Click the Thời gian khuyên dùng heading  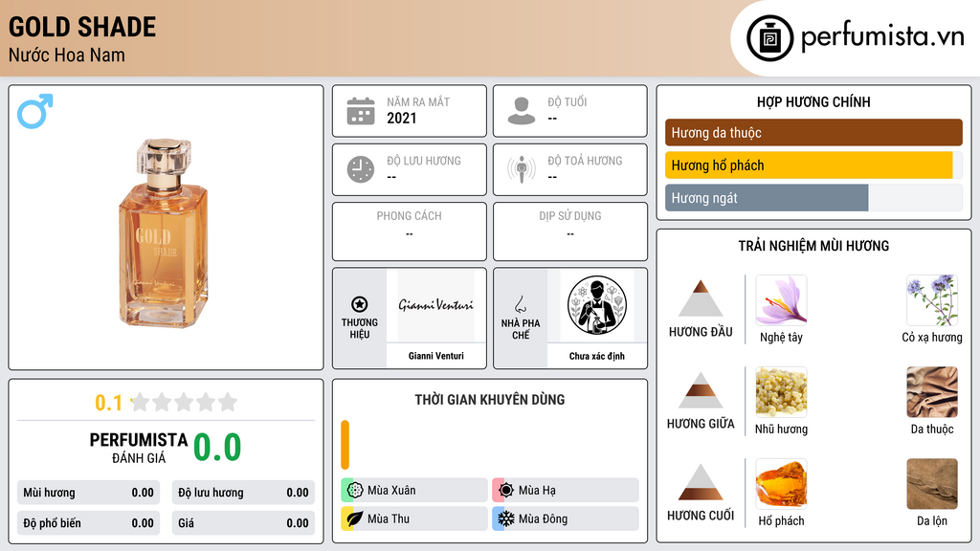490,399
